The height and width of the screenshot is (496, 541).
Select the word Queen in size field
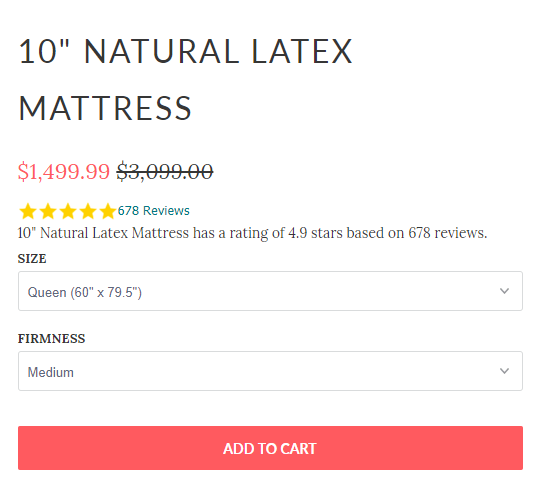coord(47,292)
